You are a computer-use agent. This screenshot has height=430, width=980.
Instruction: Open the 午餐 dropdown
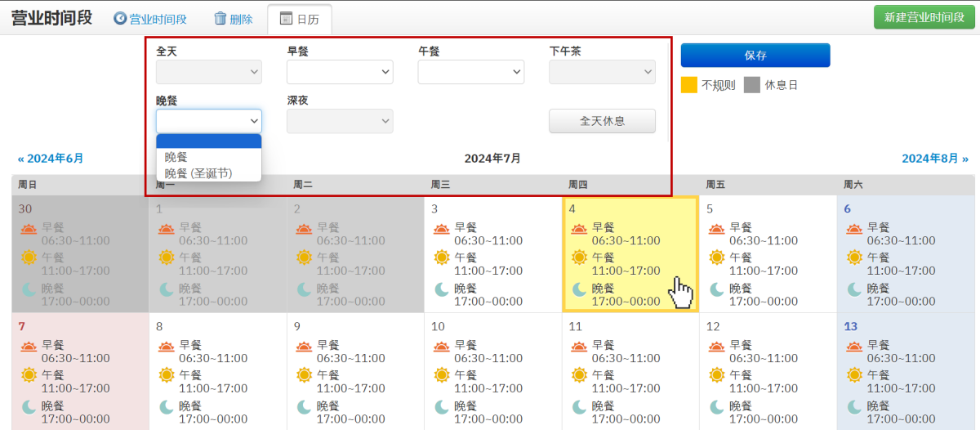pos(471,72)
